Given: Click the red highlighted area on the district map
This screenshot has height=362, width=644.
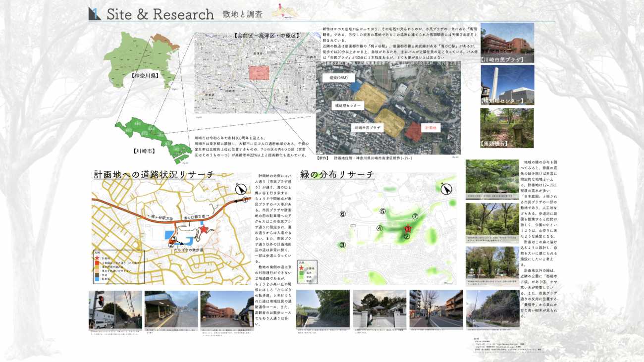Looking at the screenshot, I should [259, 73].
